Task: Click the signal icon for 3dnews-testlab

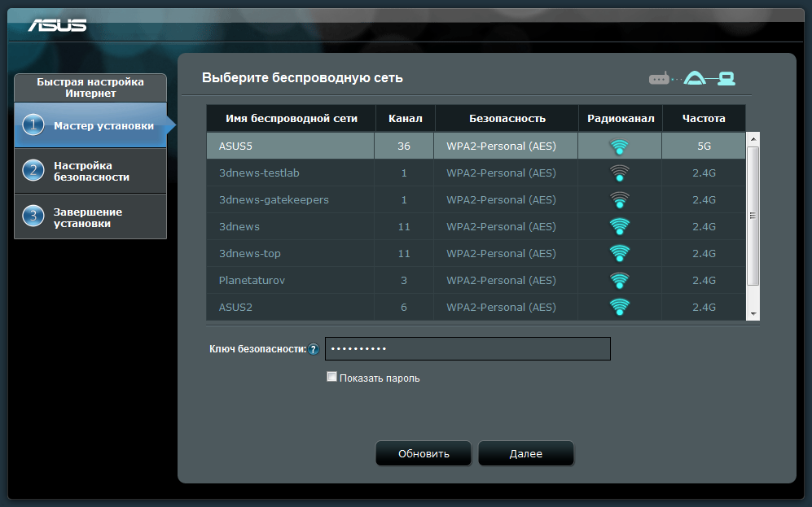Action: point(619,173)
